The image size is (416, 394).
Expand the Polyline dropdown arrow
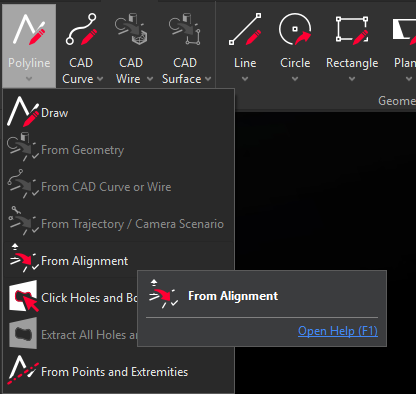tap(29, 79)
